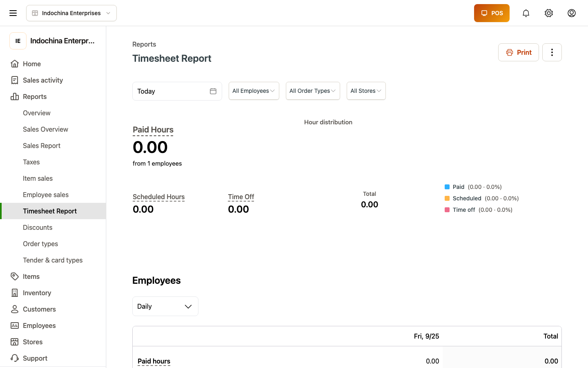Open the Indochina Enterprises store selector
This screenshot has width=588, height=368.
coord(71,13)
